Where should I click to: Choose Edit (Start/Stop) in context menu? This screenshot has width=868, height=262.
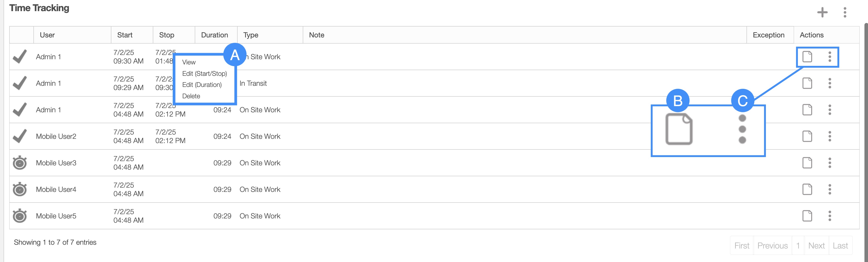pyautogui.click(x=204, y=74)
